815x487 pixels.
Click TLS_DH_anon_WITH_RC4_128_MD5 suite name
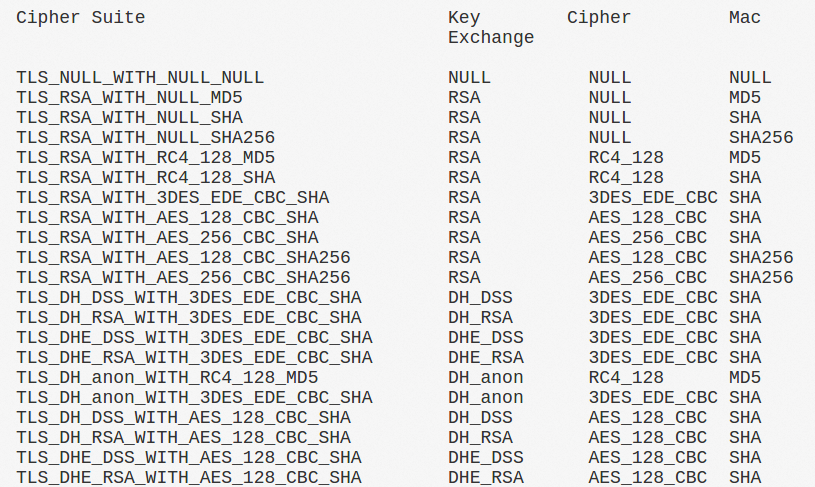click(x=167, y=377)
